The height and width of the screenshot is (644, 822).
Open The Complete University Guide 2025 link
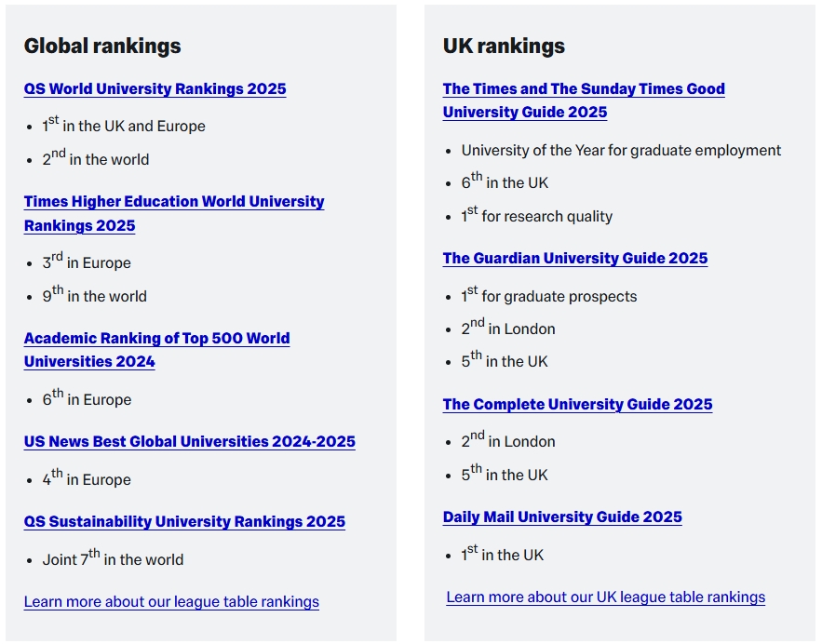[577, 404]
